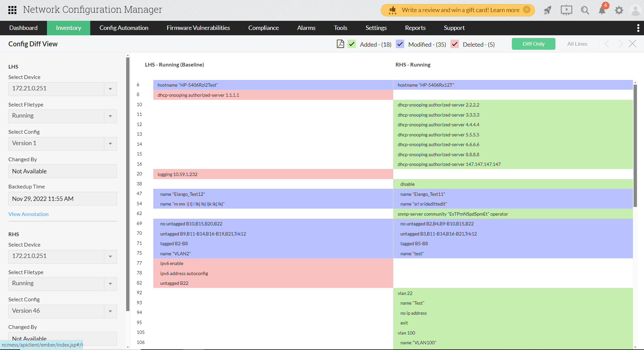
Task: Open the apps grid menu
Action: [x=12, y=10]
